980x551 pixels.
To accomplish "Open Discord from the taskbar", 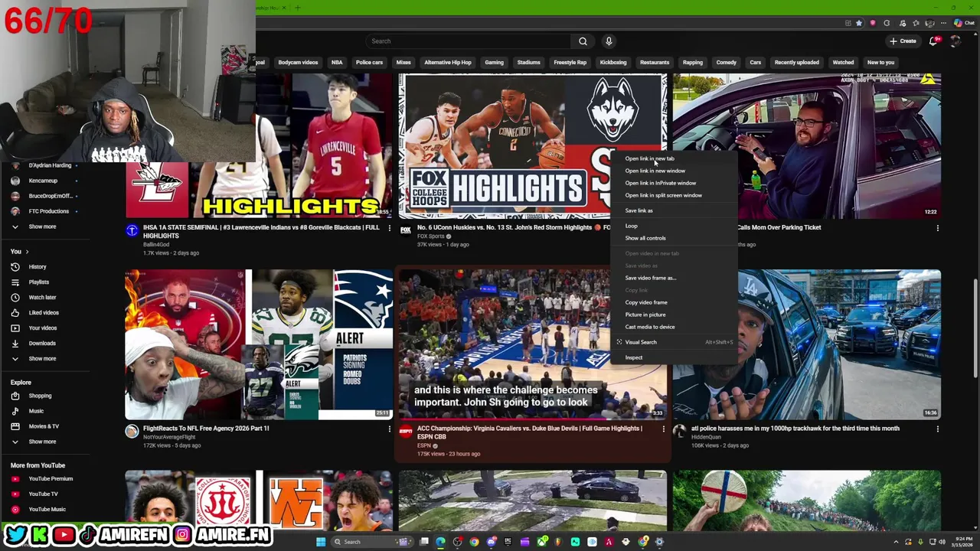I will click(x=492, y=542).
